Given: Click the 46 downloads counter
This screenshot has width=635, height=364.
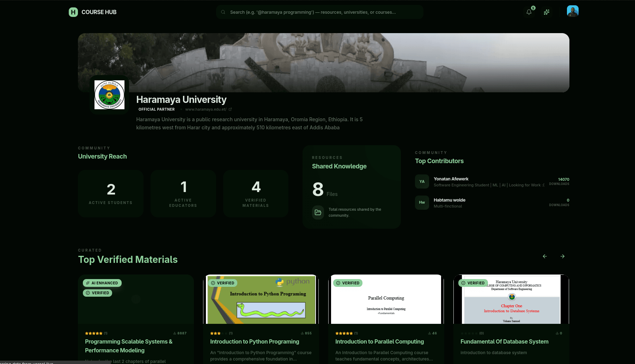Looking at the screenshot, I should pyautogui.click(x=433, y=333).
